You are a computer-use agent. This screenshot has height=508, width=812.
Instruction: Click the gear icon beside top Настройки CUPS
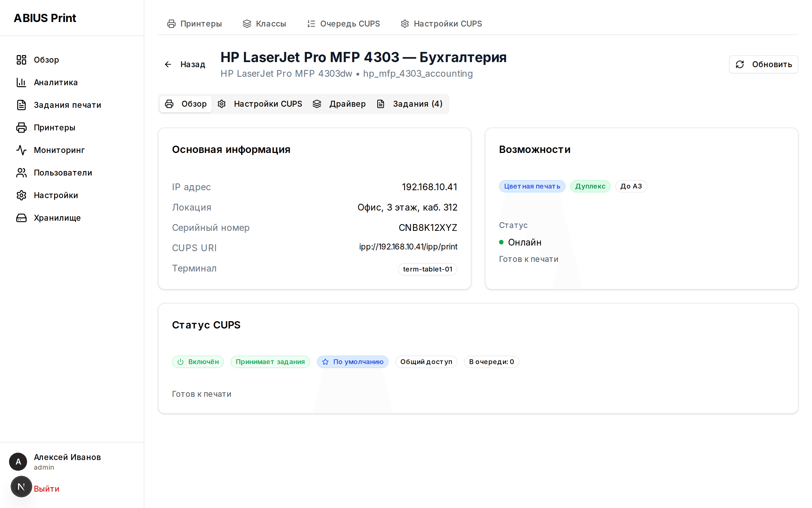click(405, 23)
